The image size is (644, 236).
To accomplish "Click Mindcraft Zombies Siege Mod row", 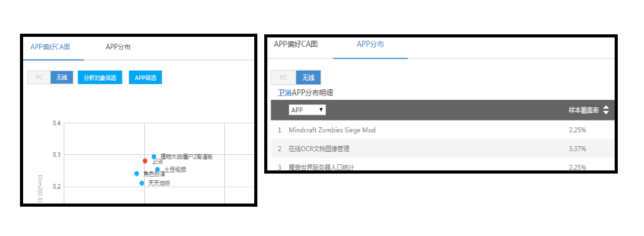I will click(x=443, y=130).
